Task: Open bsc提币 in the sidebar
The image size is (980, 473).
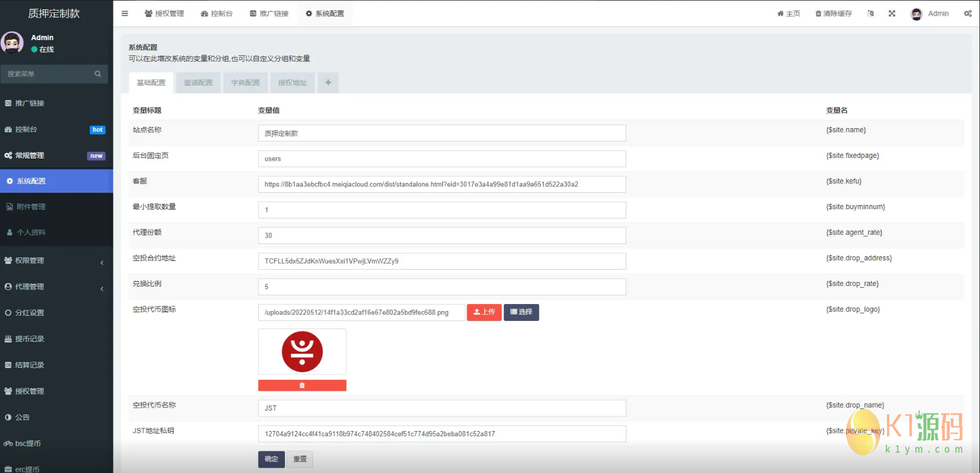Action: pyautogui.click(x=57, y=444)
